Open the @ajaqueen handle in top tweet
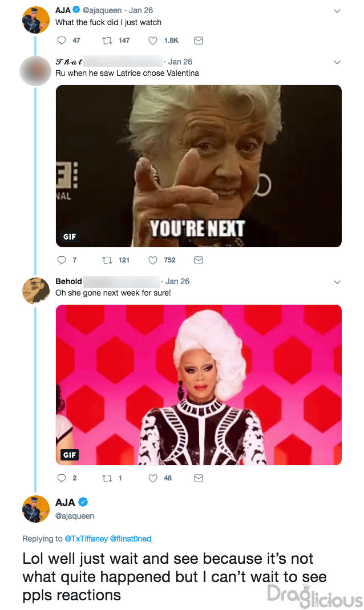Viewport: 364px width, 610px height. point(102,10)
